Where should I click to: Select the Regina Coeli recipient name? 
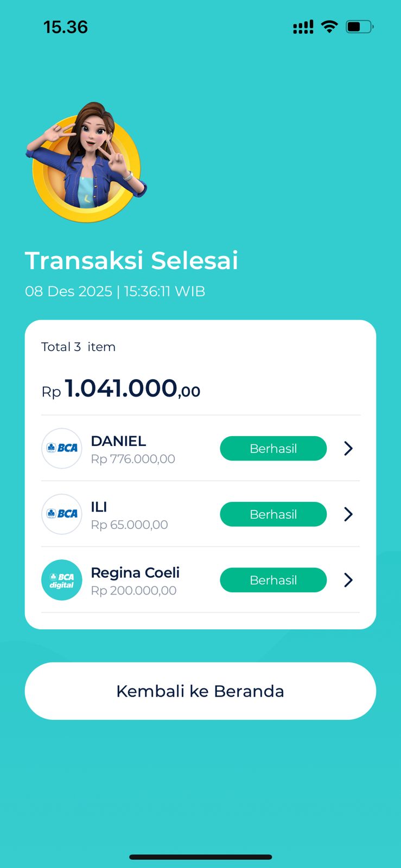point(135,572)
